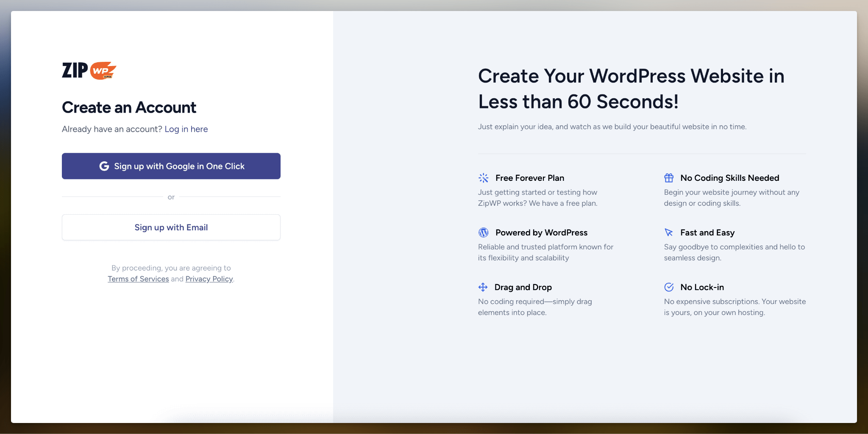868x434 pixels.
Task: Click 'Say goodbye to complexities' description
Action: (734, 252)
